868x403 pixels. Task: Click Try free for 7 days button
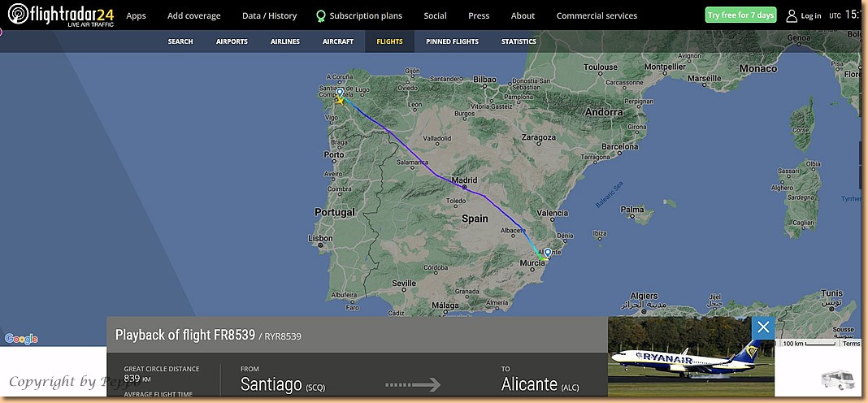tap(740, 15)
